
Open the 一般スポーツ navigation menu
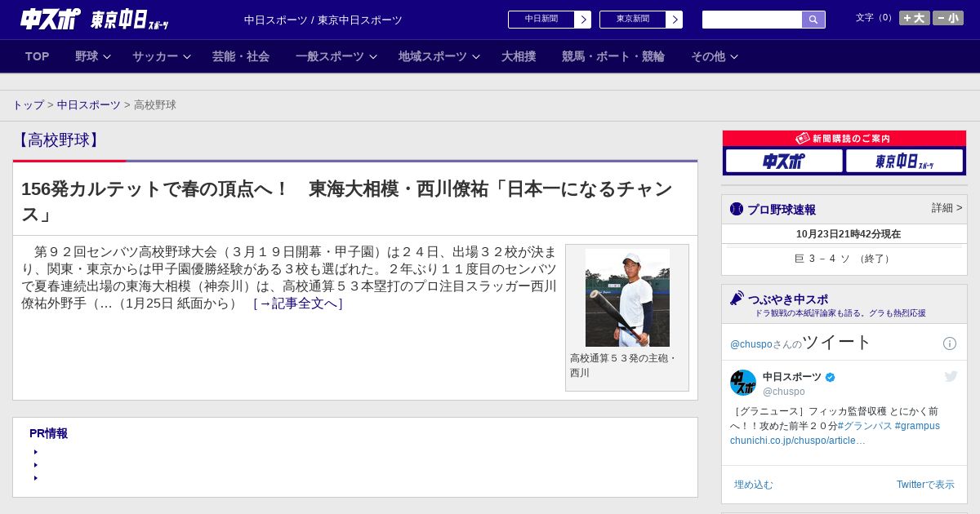pyautogui.click(x=330, y=56)
